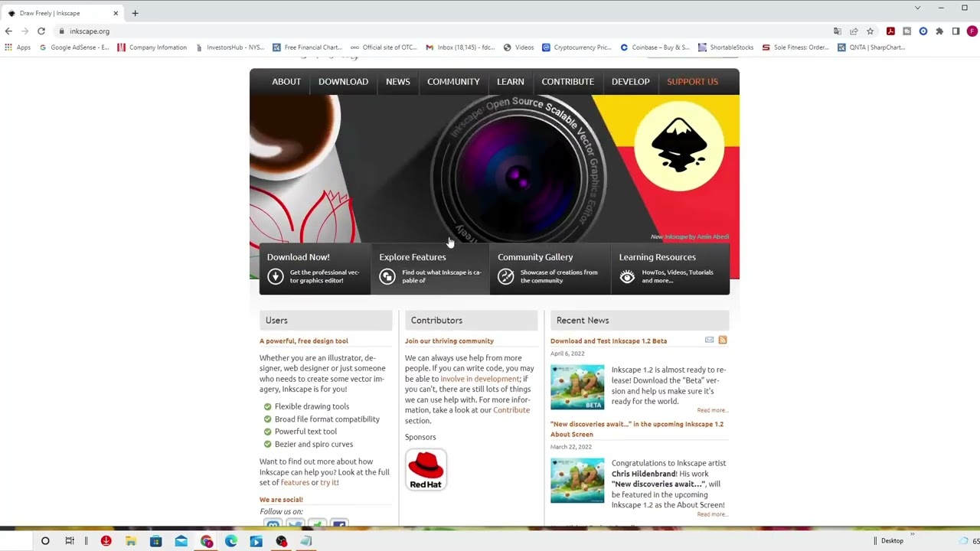Viewport: 980px width, 551px height.
Task: Open the 'New discoveries await...' news headline
Action: pos(637,429)
